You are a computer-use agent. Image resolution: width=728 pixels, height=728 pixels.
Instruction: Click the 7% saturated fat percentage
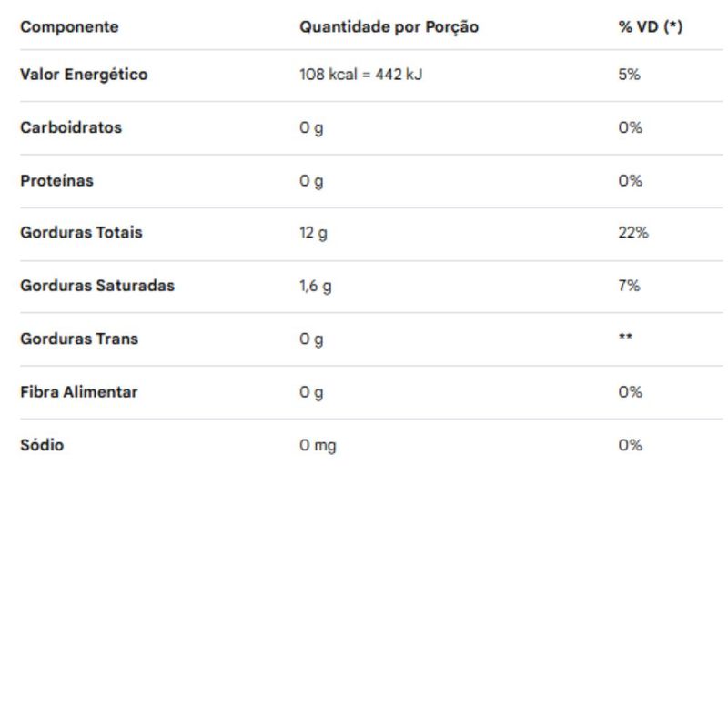click(629, 285)
